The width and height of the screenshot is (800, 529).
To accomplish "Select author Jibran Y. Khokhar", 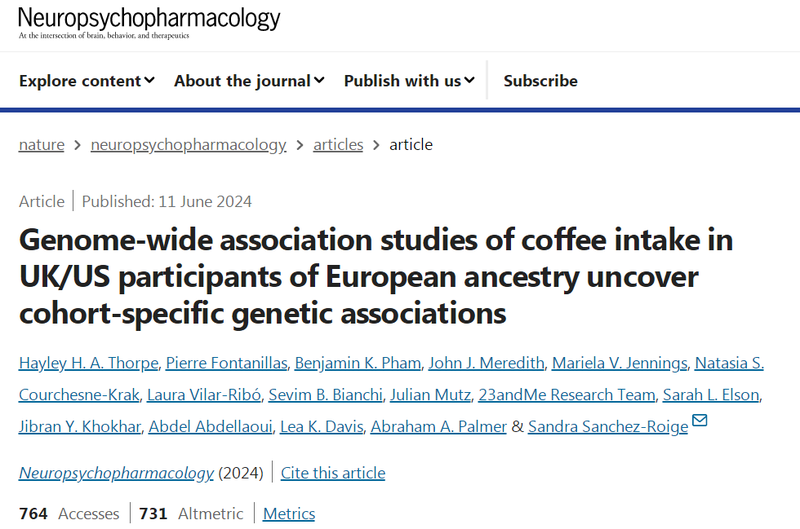I will (x=78, y=427).
